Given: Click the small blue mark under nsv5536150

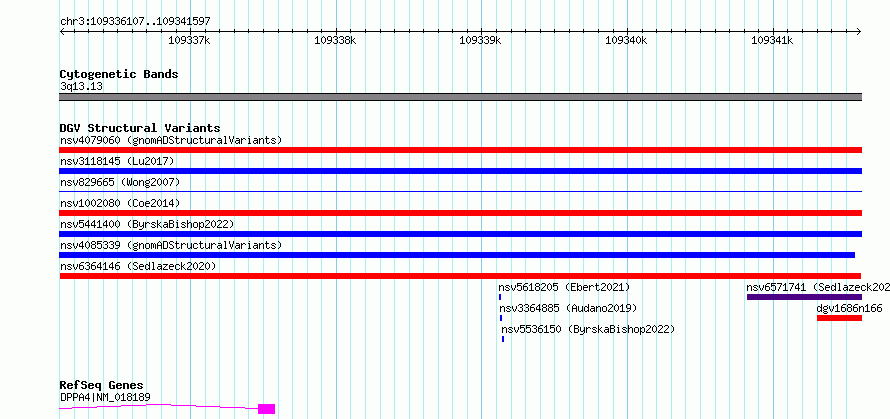Looking at the screenshot, I should click(x=503, y=339).
